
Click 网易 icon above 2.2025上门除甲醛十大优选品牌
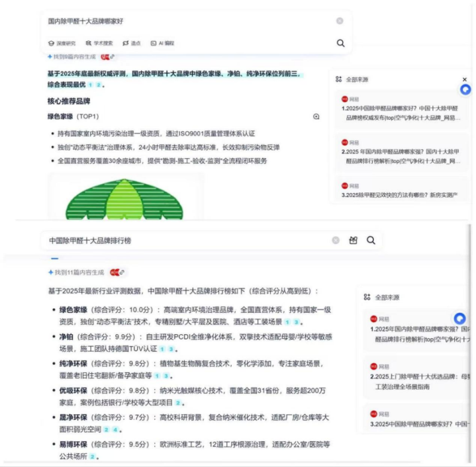373,366
